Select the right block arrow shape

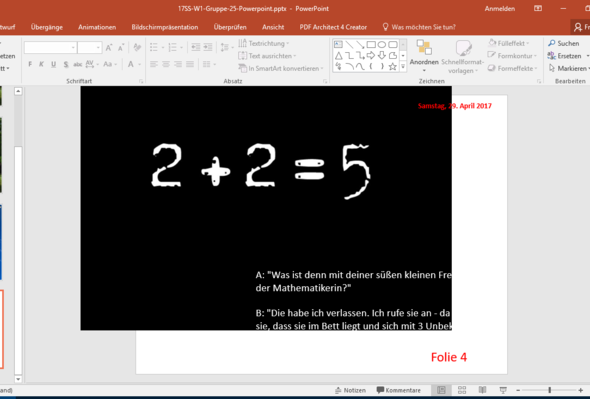371,56
